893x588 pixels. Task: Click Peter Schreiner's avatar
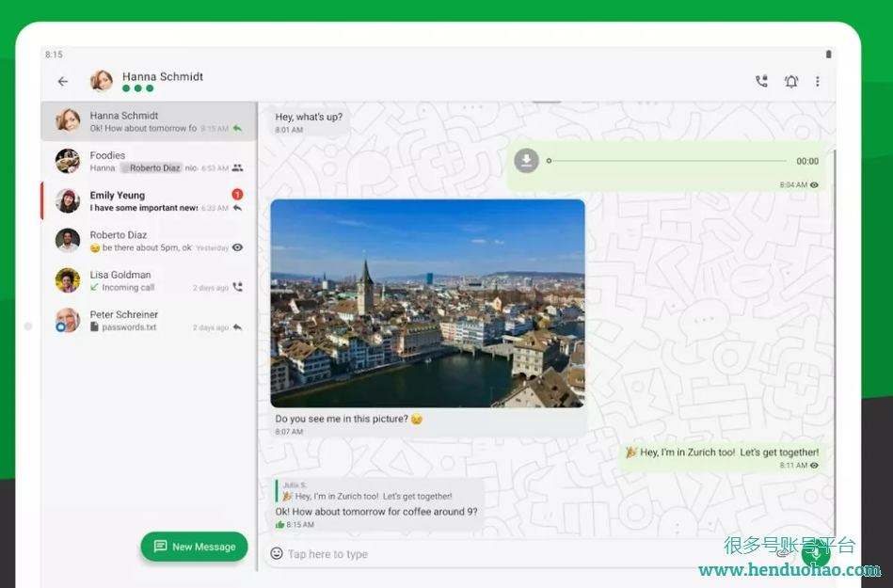[x=67, y=320]
